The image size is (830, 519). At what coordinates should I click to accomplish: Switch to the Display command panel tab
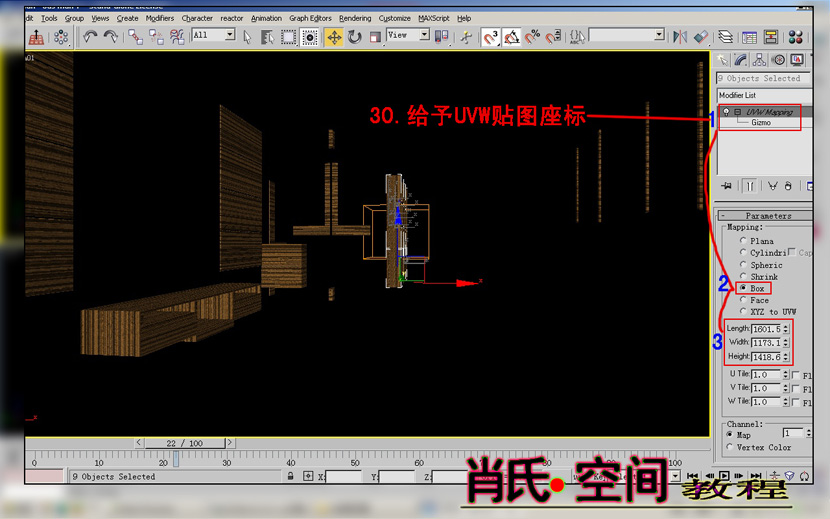[797, 60]
